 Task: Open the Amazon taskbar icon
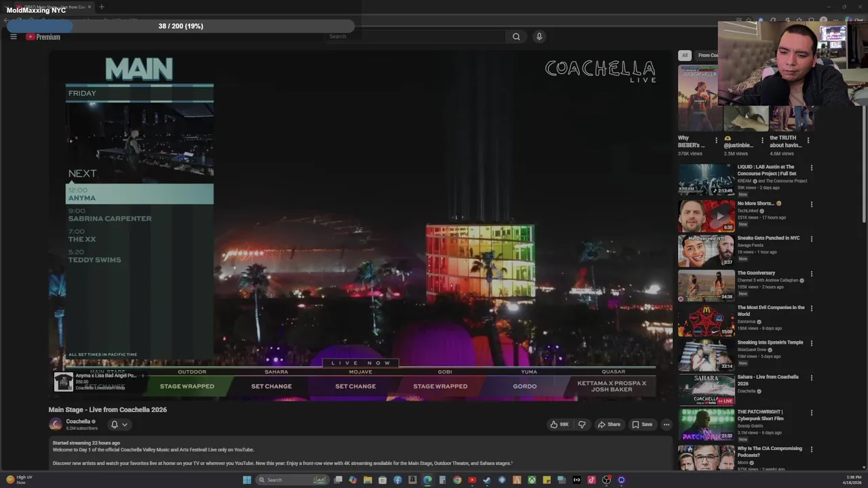point(412,480)
